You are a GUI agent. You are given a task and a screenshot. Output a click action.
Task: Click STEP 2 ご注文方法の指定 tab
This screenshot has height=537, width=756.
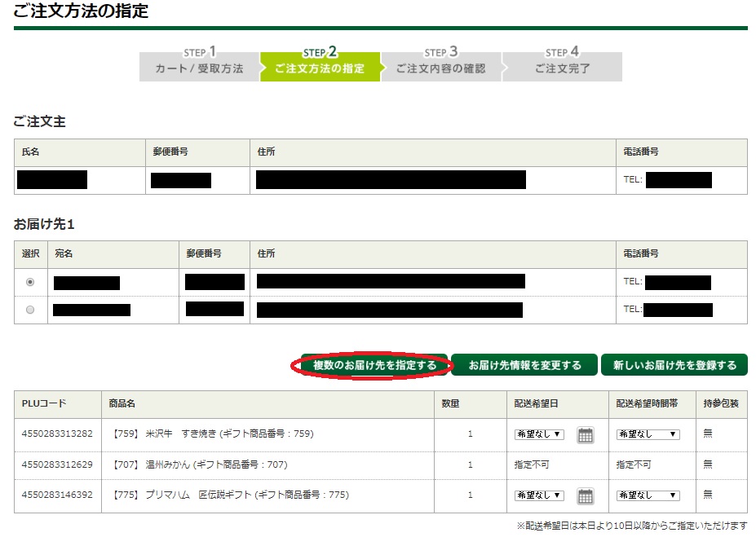point(321,64)
